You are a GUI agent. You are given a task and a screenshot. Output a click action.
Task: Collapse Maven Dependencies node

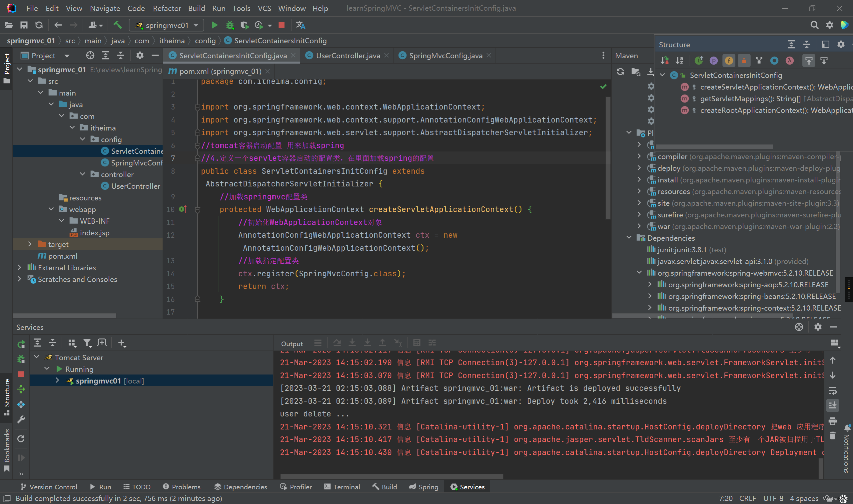pyautogui.click(x=629, y=238)
